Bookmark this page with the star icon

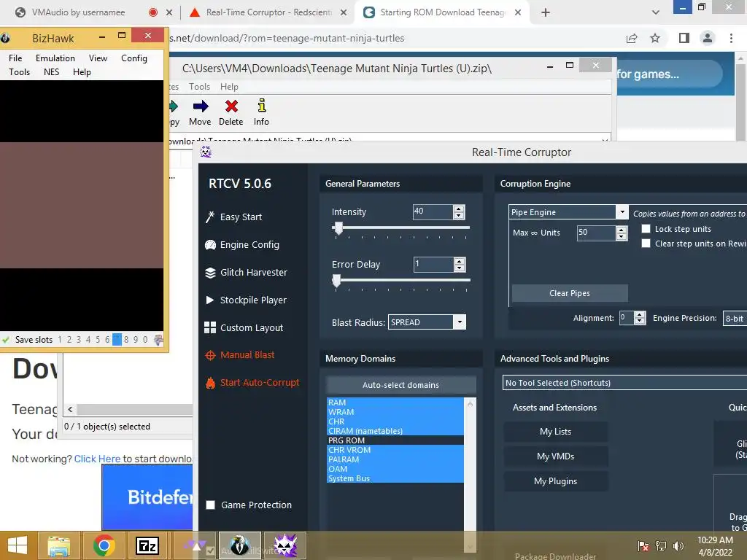click(656, 38)
